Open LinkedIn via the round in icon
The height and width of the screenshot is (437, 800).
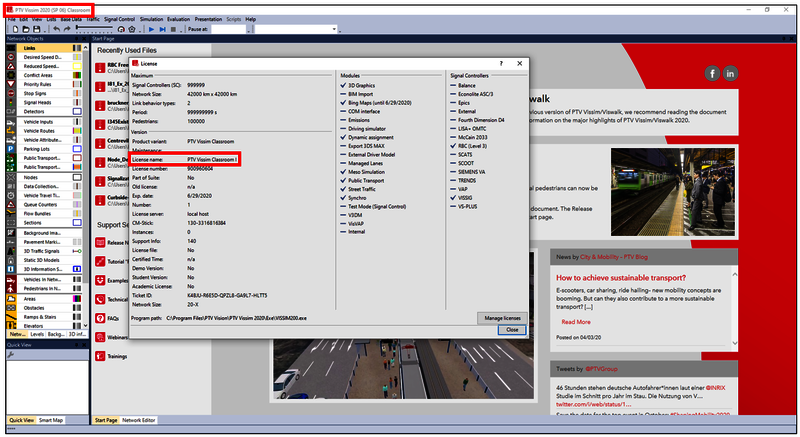click(731, 74)
